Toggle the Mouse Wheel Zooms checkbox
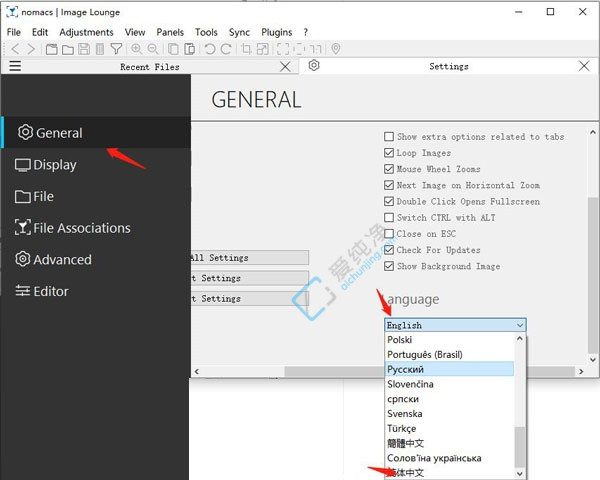Image resolution: width=600 pixels, height=480 pixels. pyautogui.click(x=389, y=169)
